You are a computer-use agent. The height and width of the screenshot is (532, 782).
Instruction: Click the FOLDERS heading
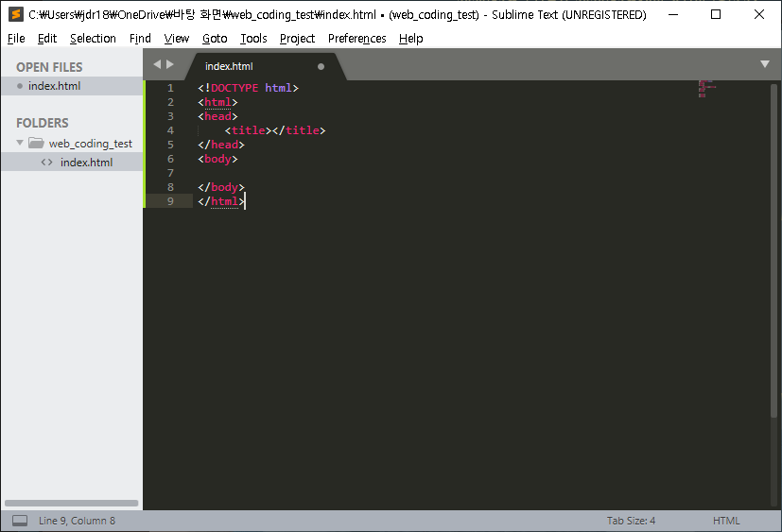(x=43, y=123)
